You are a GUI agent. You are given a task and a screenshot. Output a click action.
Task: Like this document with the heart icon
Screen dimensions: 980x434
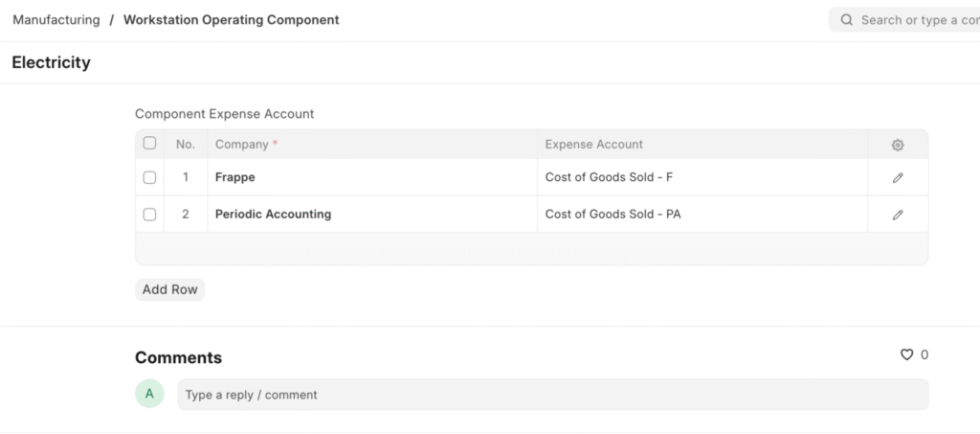tap(906, 354)
